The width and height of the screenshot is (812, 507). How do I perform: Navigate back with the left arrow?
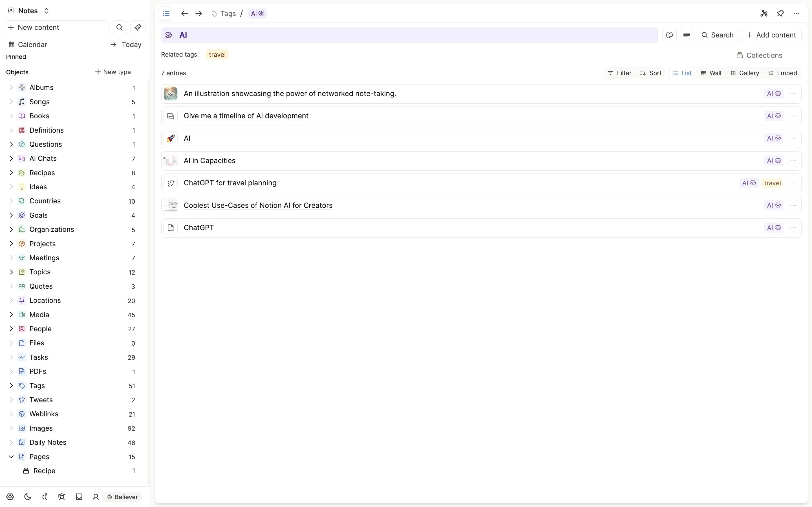click(184, 14)
